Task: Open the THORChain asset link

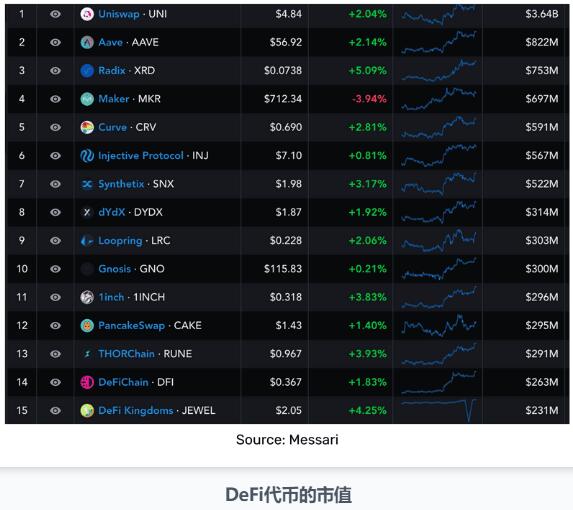Action: pyautogui.click(x=126, y=354)
